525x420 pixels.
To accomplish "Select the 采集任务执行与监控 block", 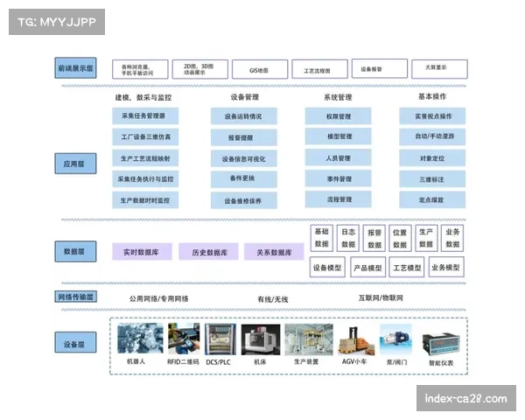I will point(145,178).
